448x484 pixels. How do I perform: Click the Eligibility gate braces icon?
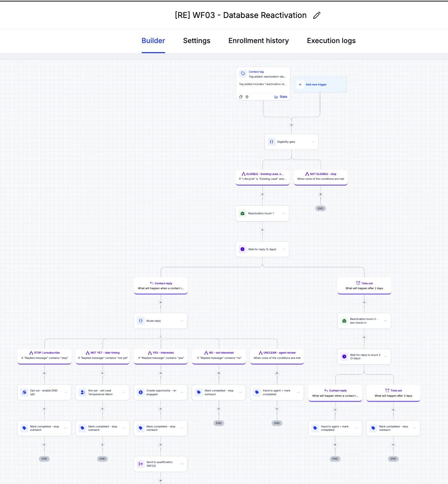click(x=272, y=142)
